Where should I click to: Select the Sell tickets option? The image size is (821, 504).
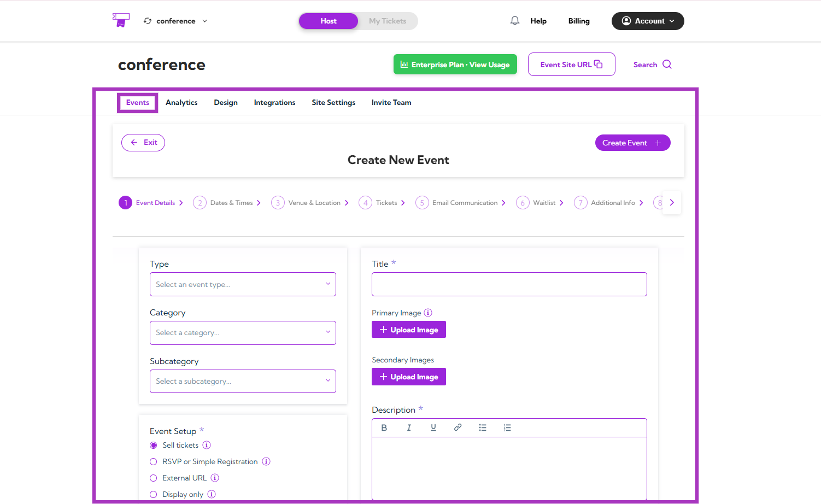click(x=154, y=445)
